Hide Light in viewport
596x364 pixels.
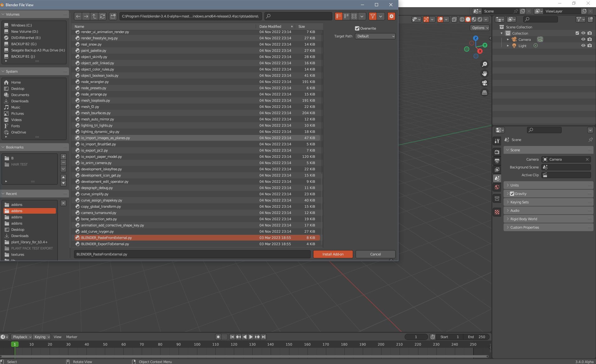[x=583, y=46]
